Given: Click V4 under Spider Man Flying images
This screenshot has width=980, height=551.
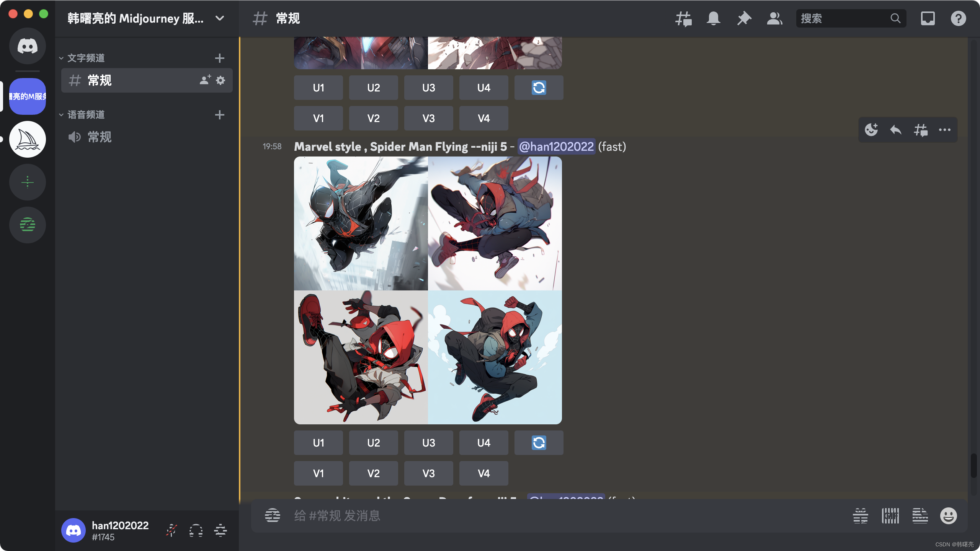Looking at the screenshot, I should pos(483,473).
